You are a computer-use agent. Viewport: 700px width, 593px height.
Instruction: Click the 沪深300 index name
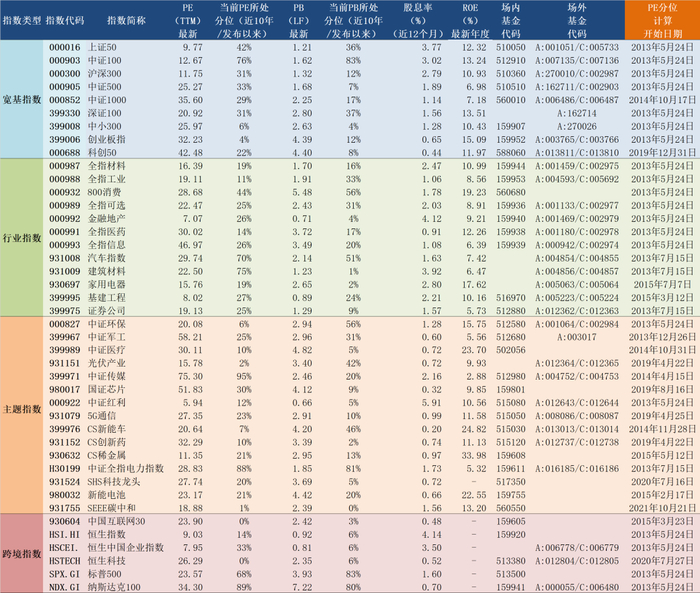click(x=104, y=74)
